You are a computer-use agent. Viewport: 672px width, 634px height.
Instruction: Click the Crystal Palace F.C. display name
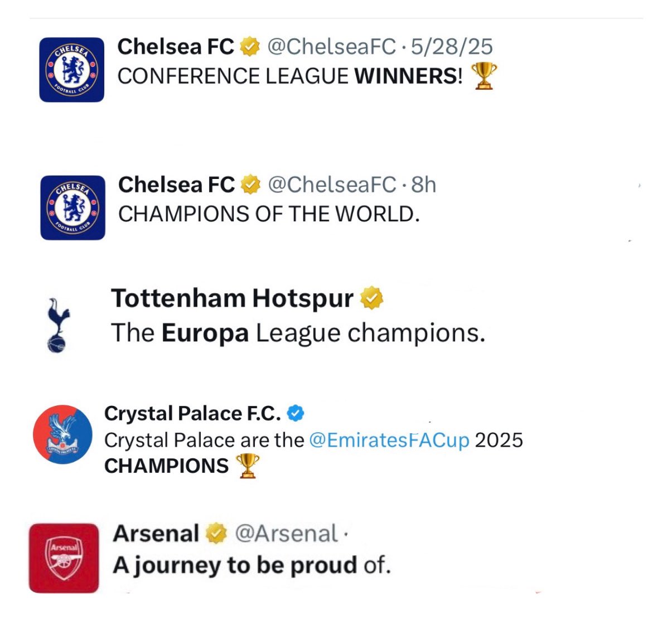coord(192,414)
